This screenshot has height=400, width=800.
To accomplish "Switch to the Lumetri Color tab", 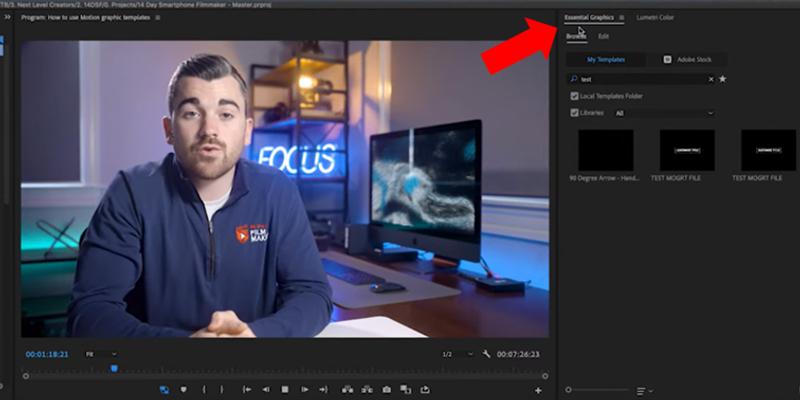I will coord(655,17).
